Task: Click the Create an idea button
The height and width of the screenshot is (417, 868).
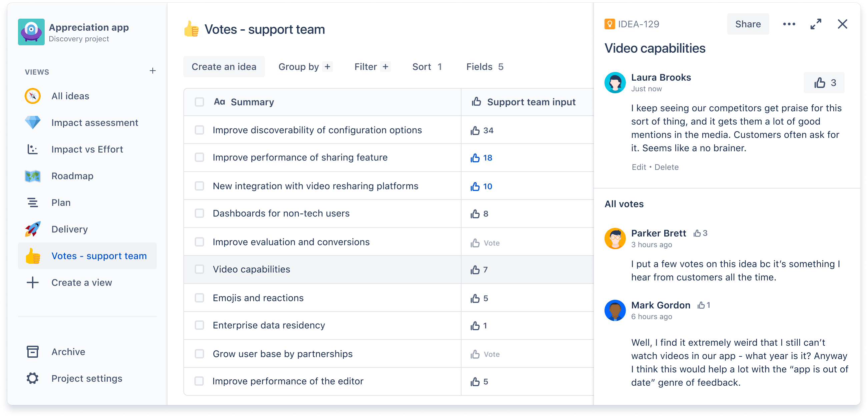Action: click(x=224, y=66)
